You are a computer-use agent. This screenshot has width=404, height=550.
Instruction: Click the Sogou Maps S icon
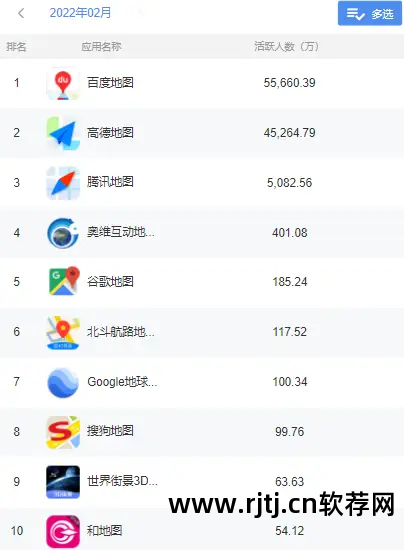coord(63,432)
